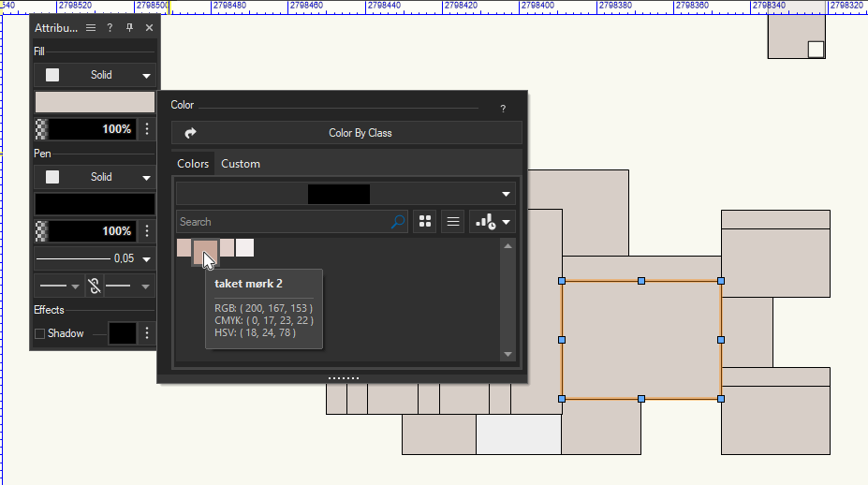
Task: Enable the Shadow checkbox
Action: 39,333
